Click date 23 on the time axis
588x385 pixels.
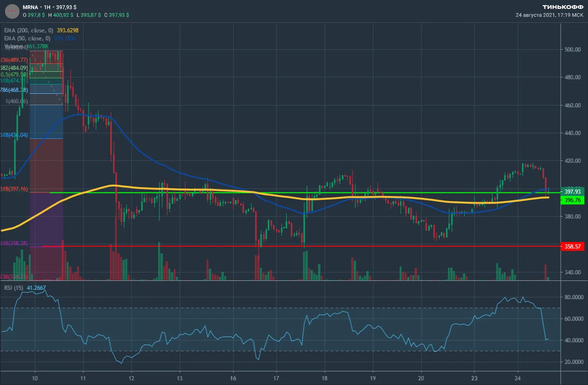click(474, 377)
